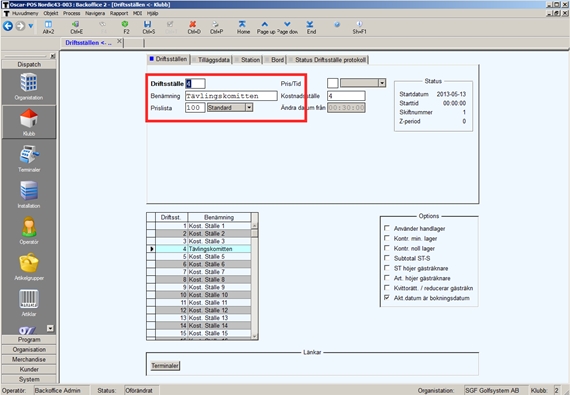This screenshot has height=395, width=570.
Task: Switch to the Bord tab
Action: coord(275,60)
